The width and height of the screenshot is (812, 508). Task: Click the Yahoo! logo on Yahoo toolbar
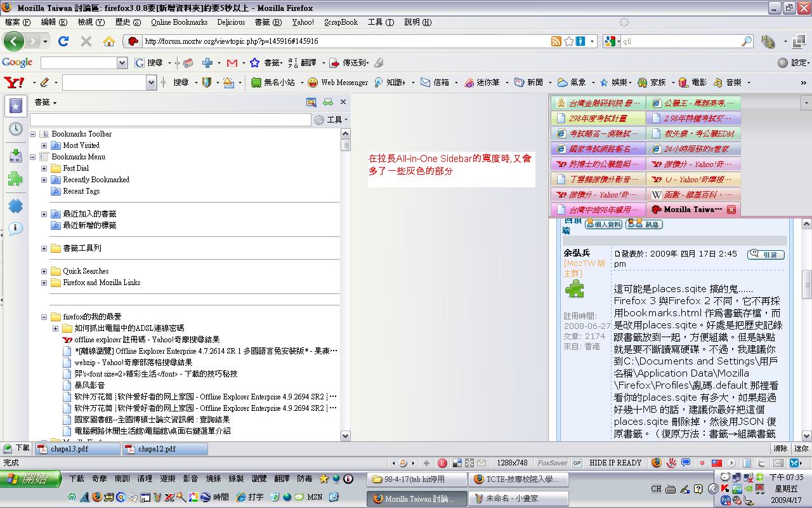[14, 83]
